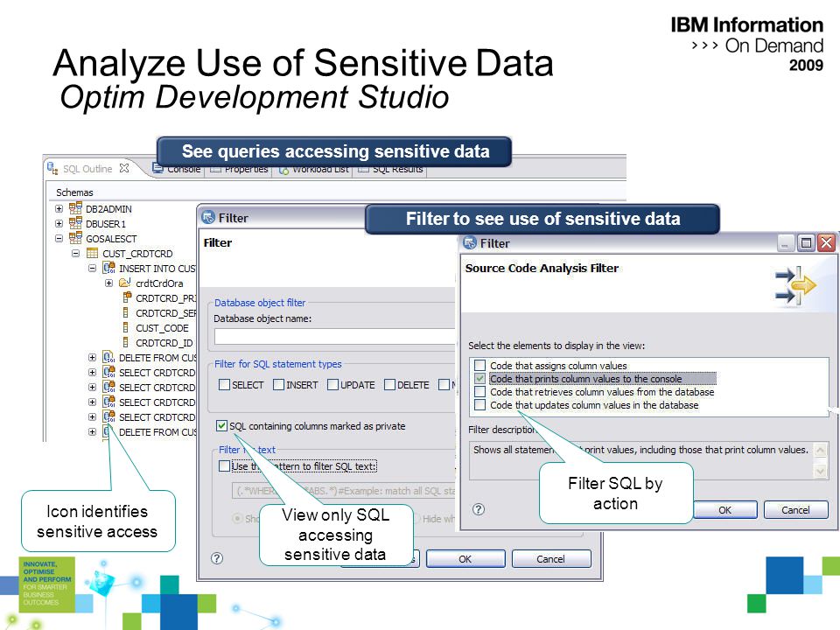This screenshot has height=630, width=840.
Task: Click the INSERT INTO CUS statement icon
Action: tap(108, 268)
